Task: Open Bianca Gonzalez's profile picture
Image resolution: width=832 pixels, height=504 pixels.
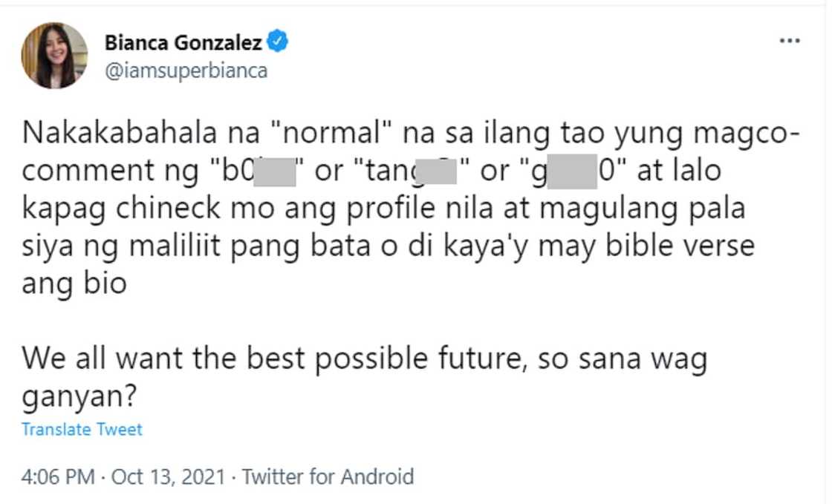Action: [x=54, y=55]
